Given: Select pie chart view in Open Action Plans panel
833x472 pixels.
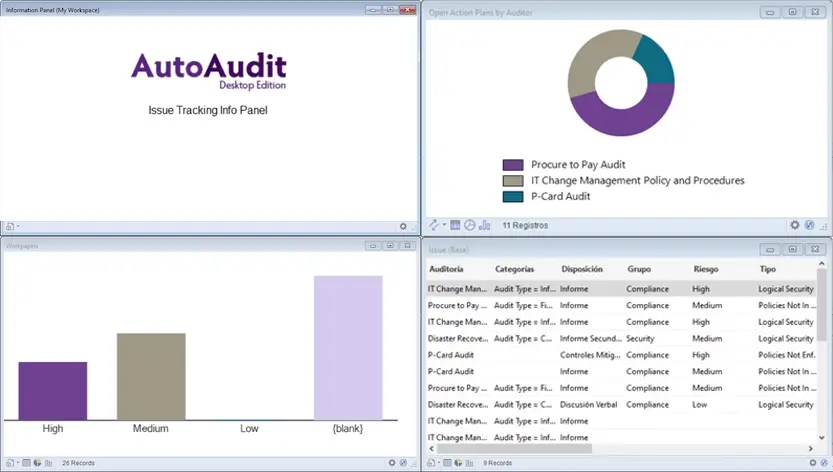Looking at the screenshot, I should tap(470, 225).
